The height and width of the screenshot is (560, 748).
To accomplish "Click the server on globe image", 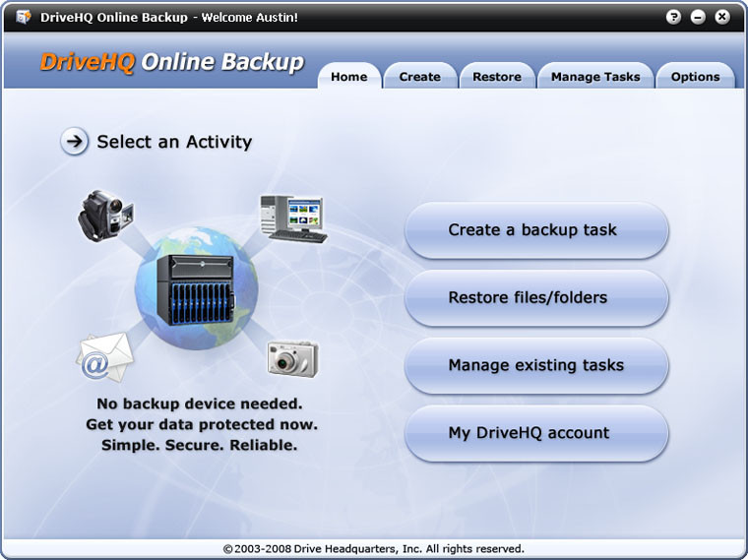I will click(197, 288).
